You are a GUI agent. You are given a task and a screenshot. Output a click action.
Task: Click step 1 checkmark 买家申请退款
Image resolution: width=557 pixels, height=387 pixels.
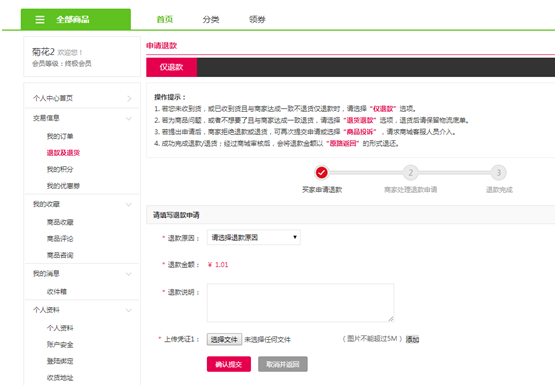(x=321, y=173)
